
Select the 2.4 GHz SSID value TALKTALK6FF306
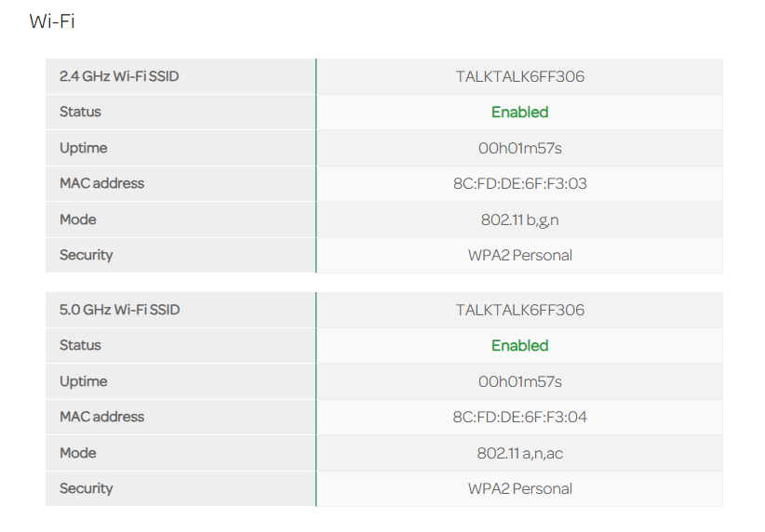pos(519,76)
